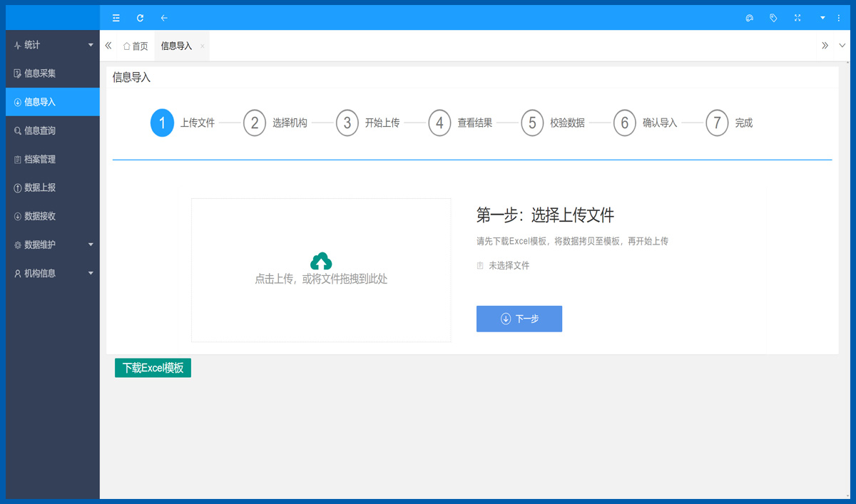Screen dimensions: 856x504
Task: Expand 机构信息 sidebar menu
Action: pos(53,273)
